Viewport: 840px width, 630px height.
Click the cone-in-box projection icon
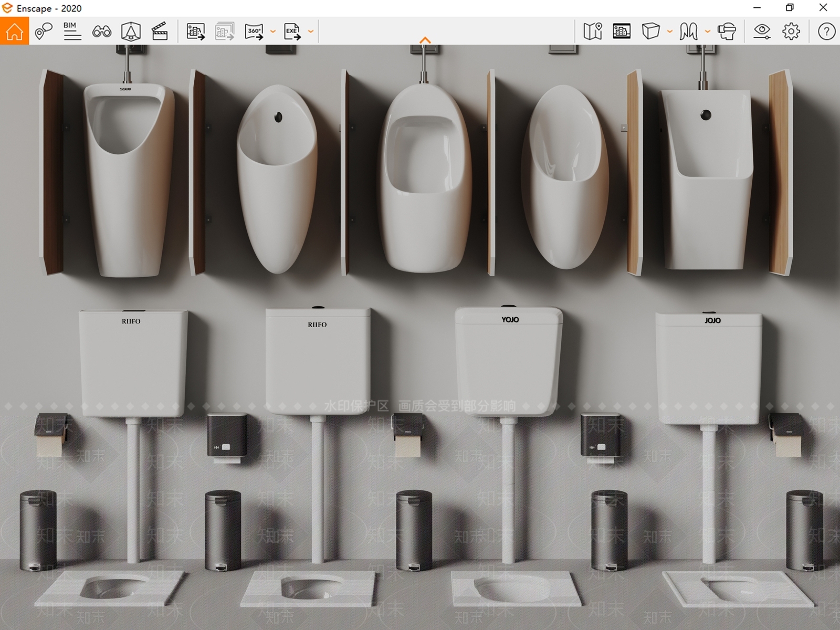tap(131, 31)
